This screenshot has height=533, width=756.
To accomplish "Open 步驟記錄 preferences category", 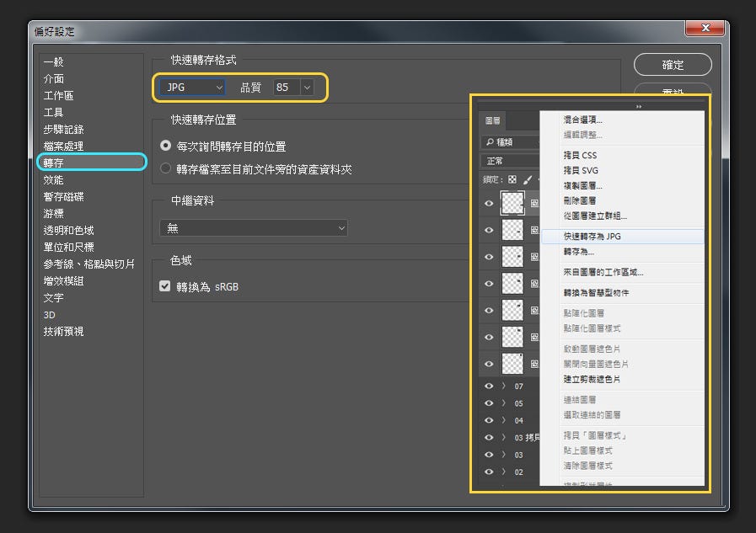I will click(x=64, y=129).
